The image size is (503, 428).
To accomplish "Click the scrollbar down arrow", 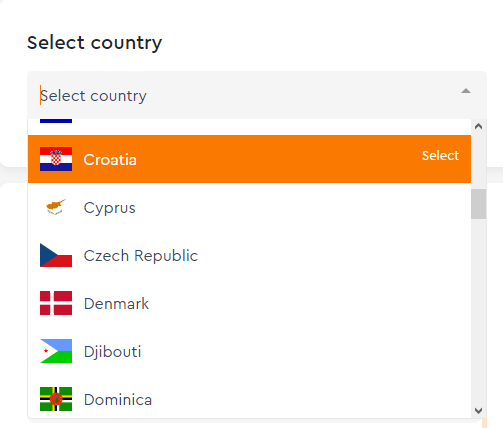I will (x=478, y=411).
